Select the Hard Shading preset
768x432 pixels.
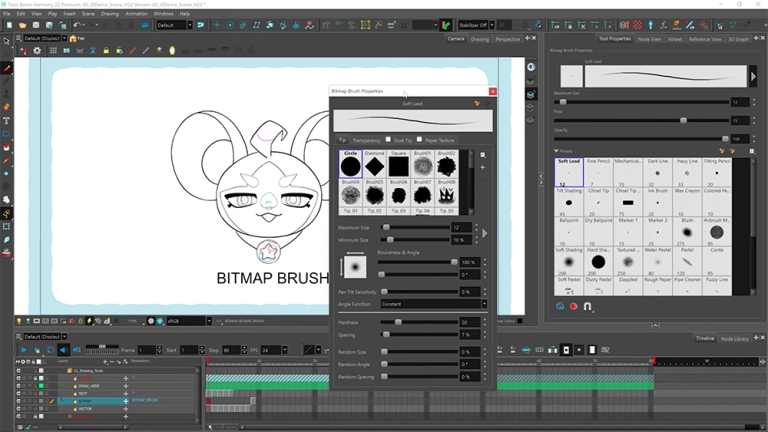pyautogui.click(x=598, y=261)
